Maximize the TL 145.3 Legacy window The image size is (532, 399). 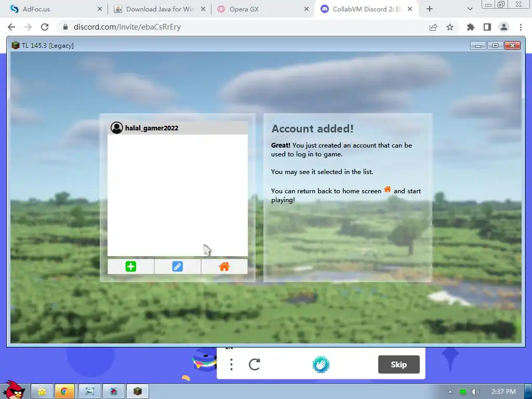[495, 46]
